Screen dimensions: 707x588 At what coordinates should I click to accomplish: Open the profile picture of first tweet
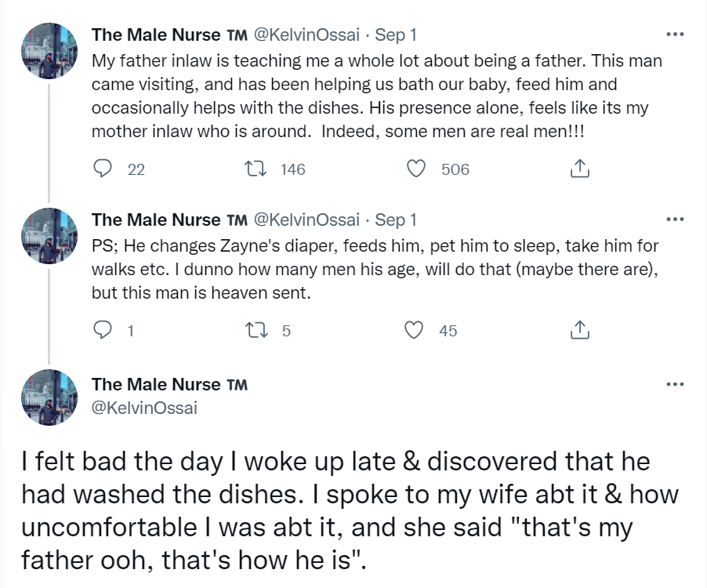click(49, 51)
